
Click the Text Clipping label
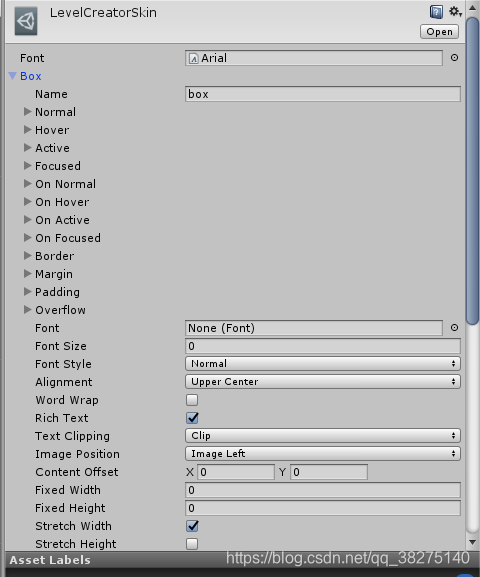point(73,436)
